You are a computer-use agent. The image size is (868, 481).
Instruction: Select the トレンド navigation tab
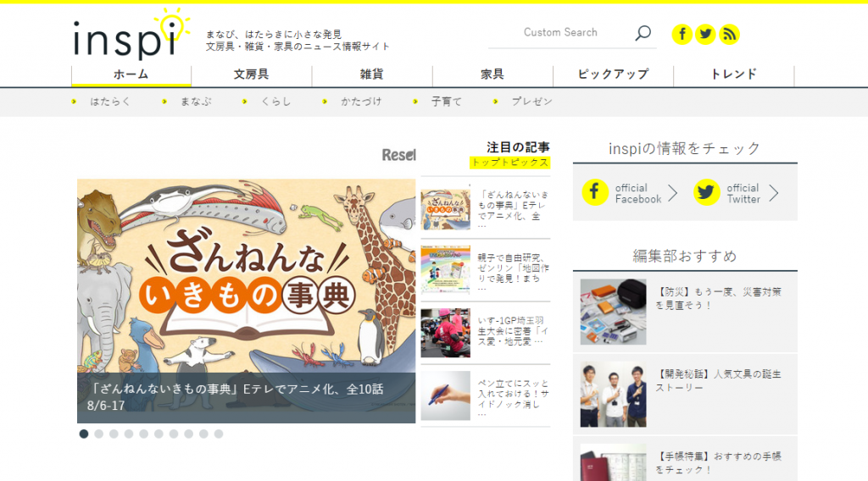(734, 75)
